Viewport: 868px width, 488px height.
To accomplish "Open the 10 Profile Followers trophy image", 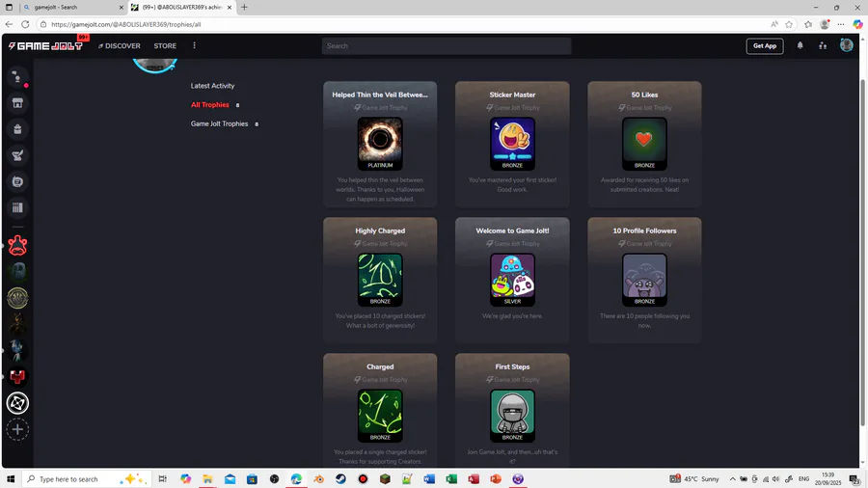I will pyautogui.click(x=644, y=280).
